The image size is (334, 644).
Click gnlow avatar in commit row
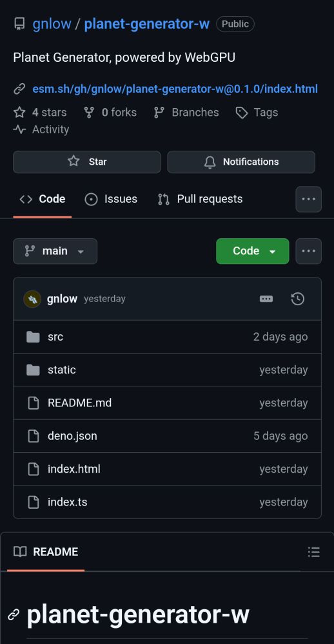32,299
